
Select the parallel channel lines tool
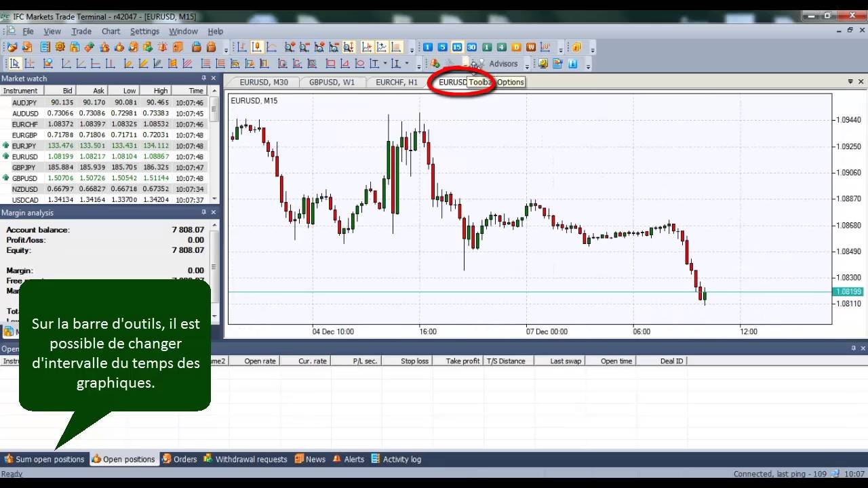pyautogui.click(x=187, y=64)
